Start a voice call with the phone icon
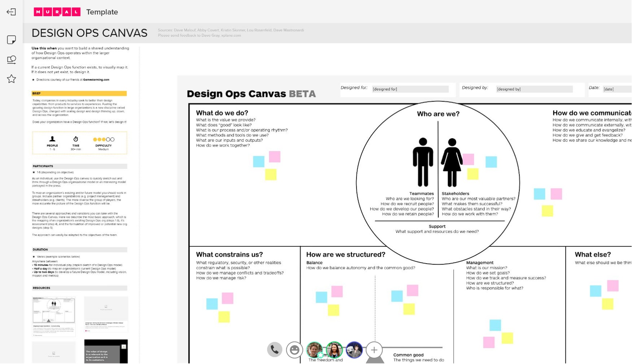Image resolution: width=632 pixels, height=364 pixels. [275, 349]
